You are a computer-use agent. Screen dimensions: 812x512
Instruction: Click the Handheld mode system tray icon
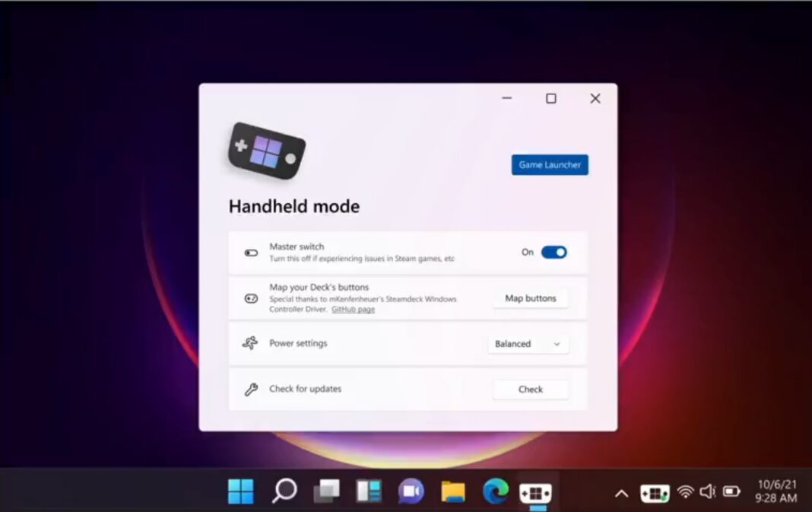tap(655, 491)
